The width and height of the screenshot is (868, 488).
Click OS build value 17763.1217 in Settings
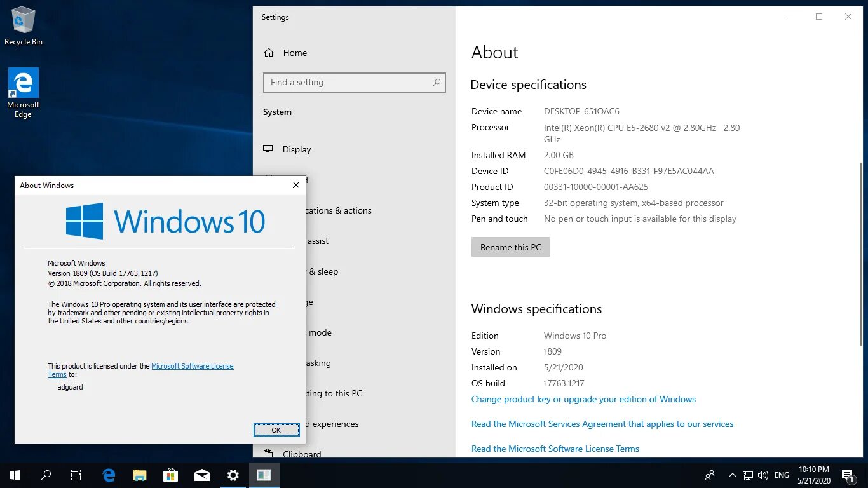(564, 383)
